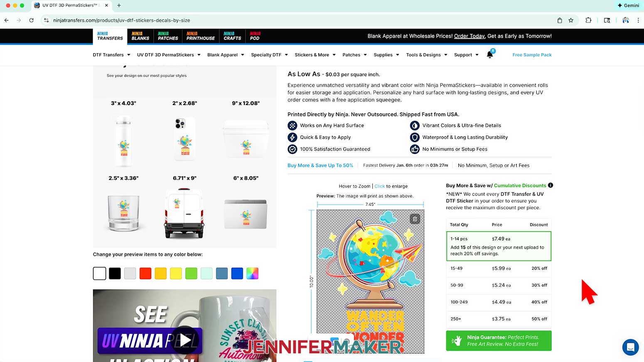Open a new browser tab

point(119,5)
